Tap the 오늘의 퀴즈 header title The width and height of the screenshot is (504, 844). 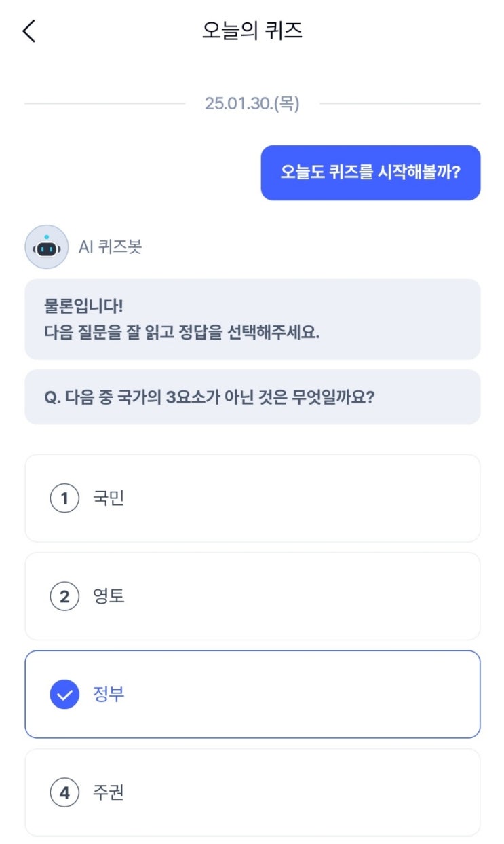tap(252, 31)
